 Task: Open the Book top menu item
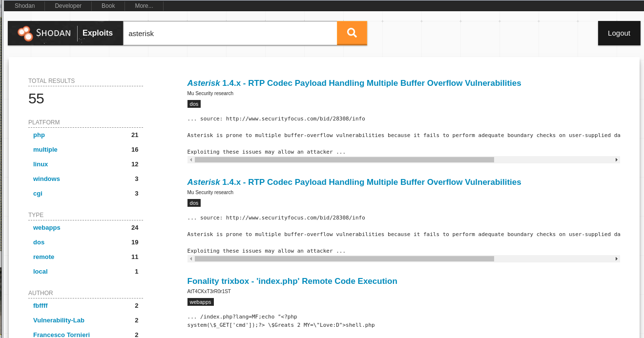[x=108, y=6]
